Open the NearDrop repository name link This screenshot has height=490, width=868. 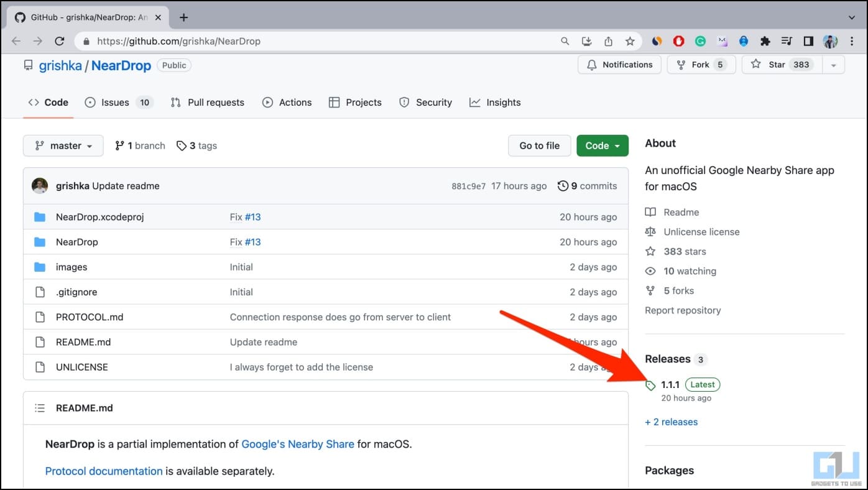pyautogui.click(x=121, y=65)
